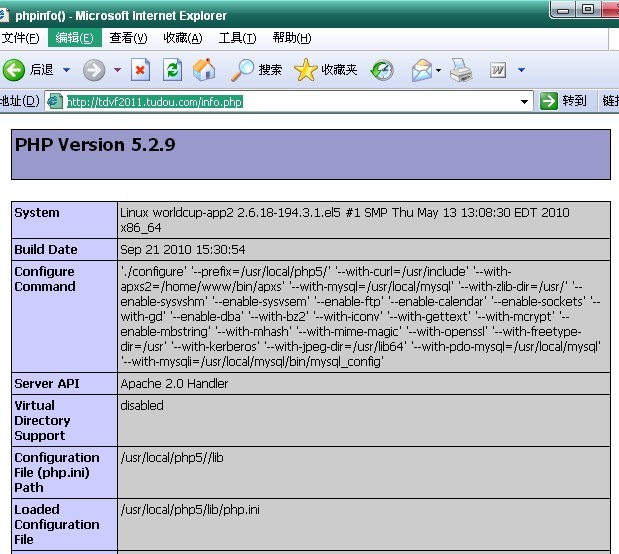Viewport: 619px width, 554px height.
Task: Click the Mail envelope icon
Action: point(422,70)
